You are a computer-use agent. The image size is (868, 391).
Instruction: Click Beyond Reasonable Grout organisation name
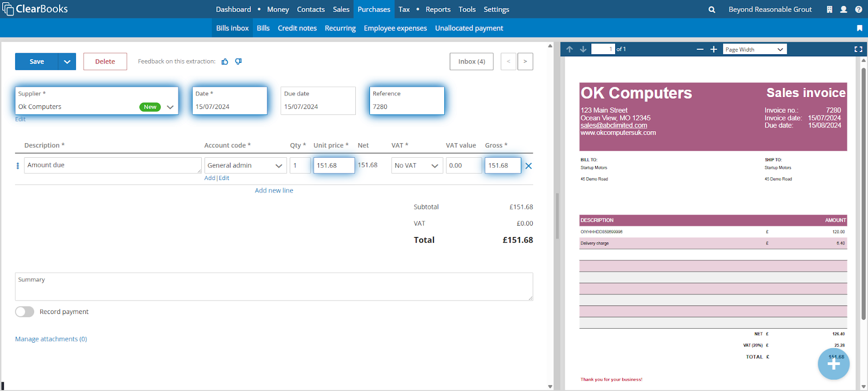770,9
